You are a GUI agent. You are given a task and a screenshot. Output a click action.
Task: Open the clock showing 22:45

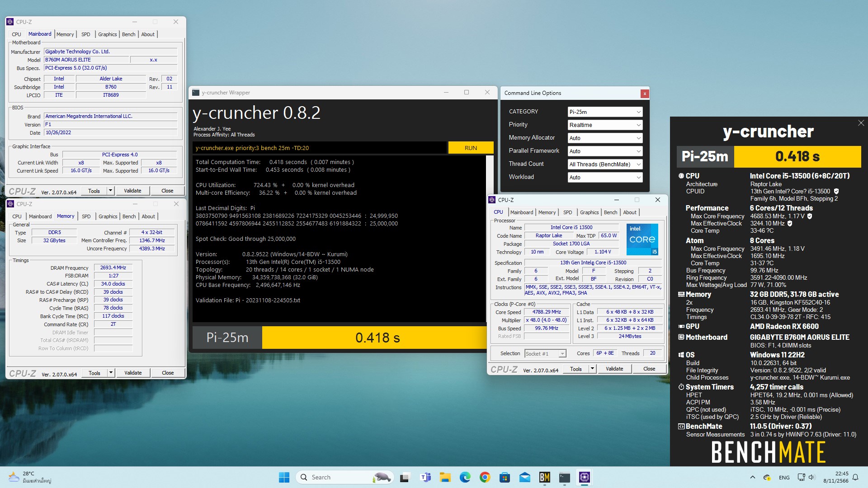click(x=836, y=477)
